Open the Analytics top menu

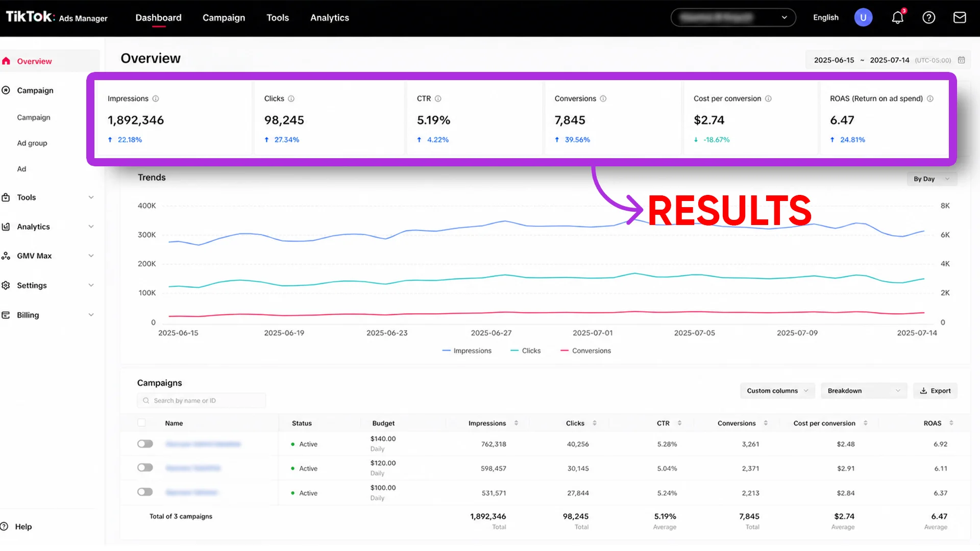coord(330,17)
